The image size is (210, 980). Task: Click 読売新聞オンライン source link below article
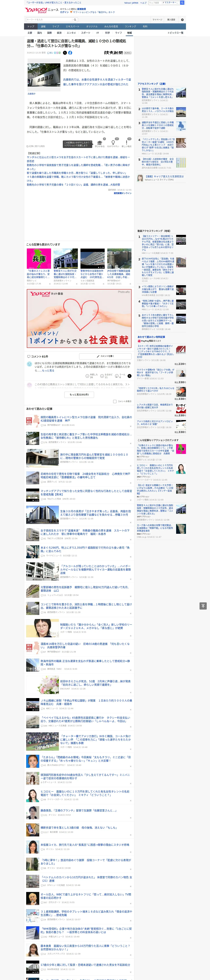[x=122, y=193]
